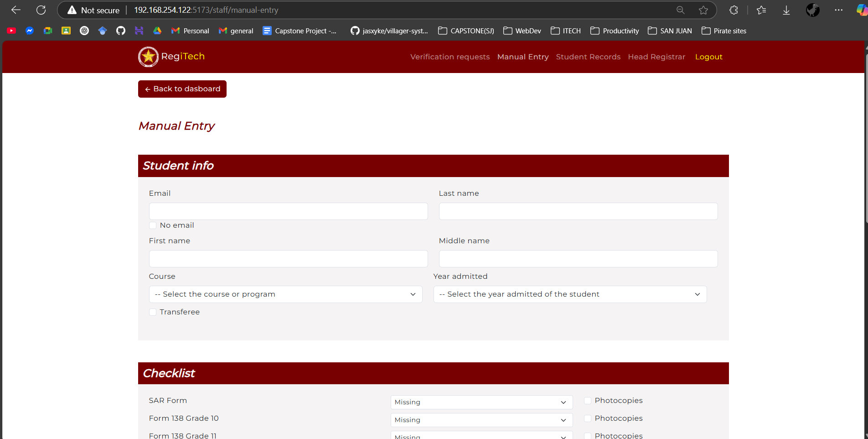Screen dimensions: 868x439
Task: Click the Google Drive bookmark icon
Action: (x=157, y=31)
